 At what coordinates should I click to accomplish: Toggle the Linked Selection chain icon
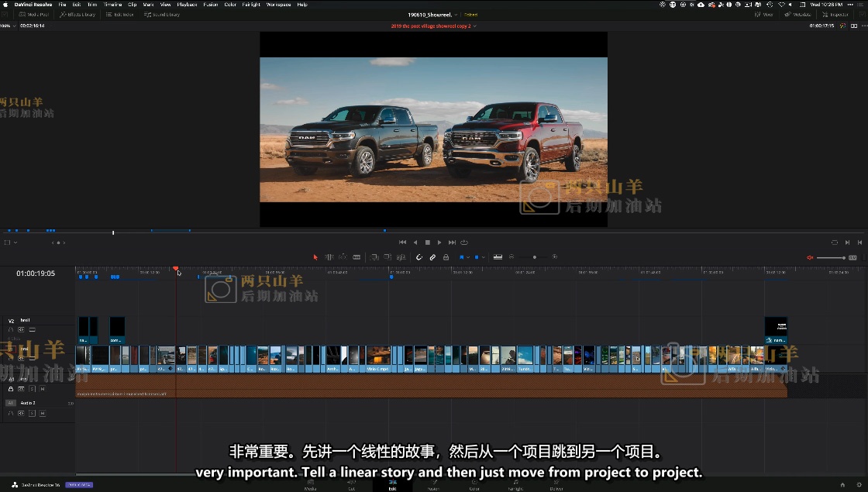[432, 257]
